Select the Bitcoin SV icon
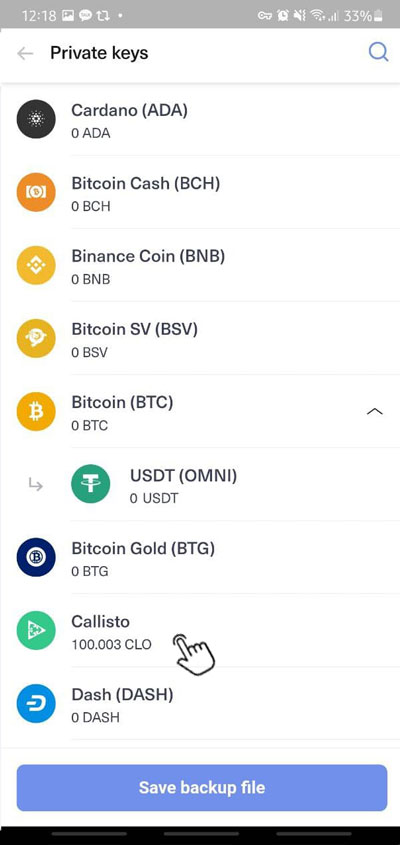 tap(36, 338)
